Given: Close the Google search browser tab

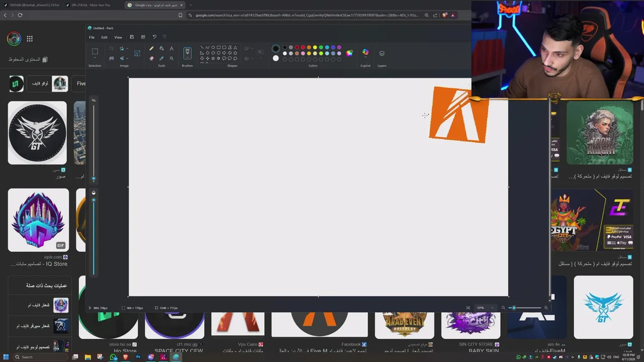Looking at the screenshot, I should click(x=182, y=5).
